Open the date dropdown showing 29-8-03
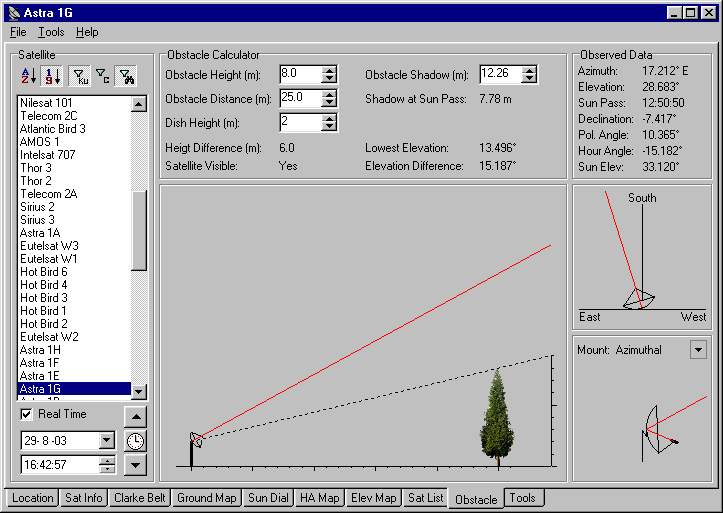The width and height of the screenshot is (723, 513). pos(107,440)
